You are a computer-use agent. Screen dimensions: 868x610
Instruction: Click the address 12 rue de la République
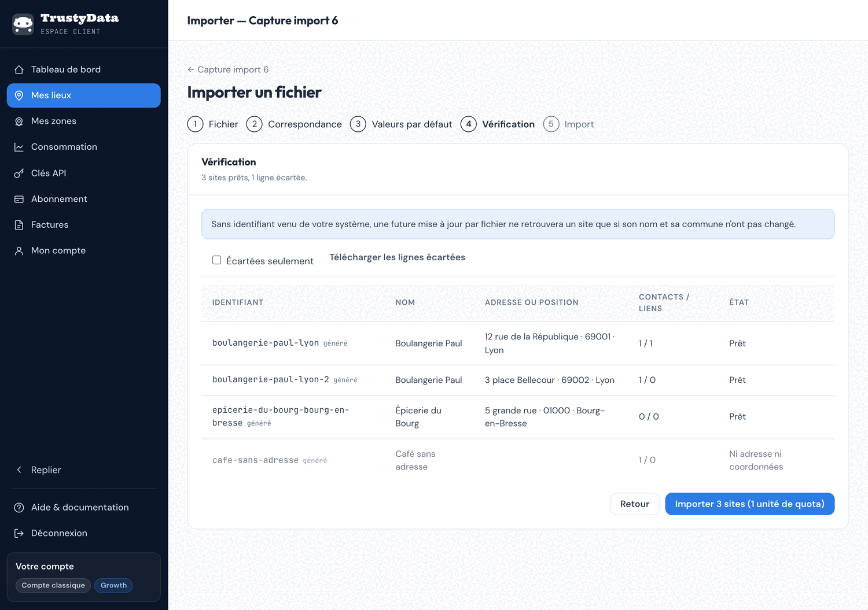550,343
